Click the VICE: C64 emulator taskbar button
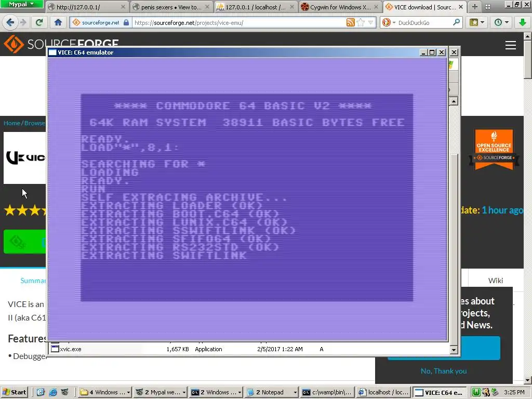532x399 pixels. pos(440,392)
